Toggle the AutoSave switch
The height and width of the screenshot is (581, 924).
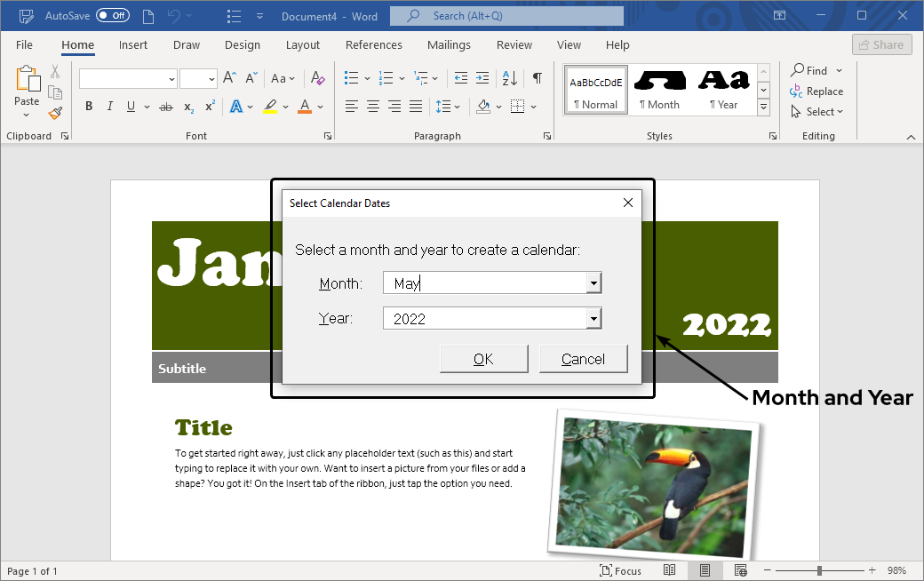coord(113,16)
